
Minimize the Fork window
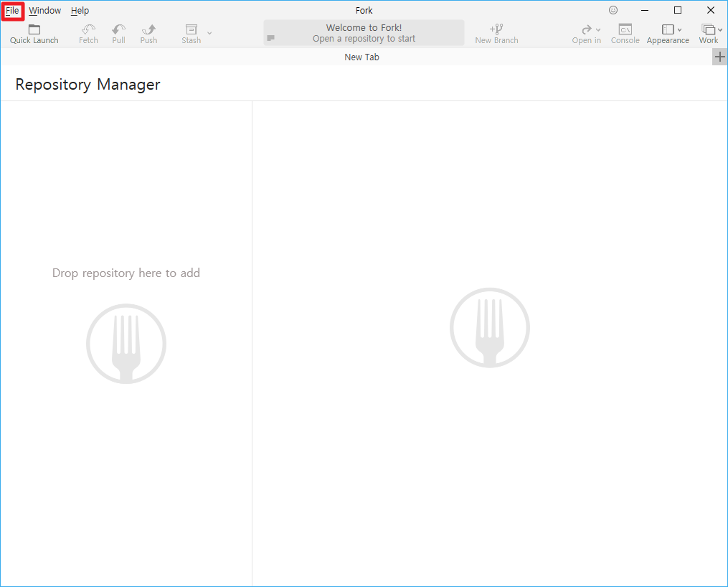(645, 10)
